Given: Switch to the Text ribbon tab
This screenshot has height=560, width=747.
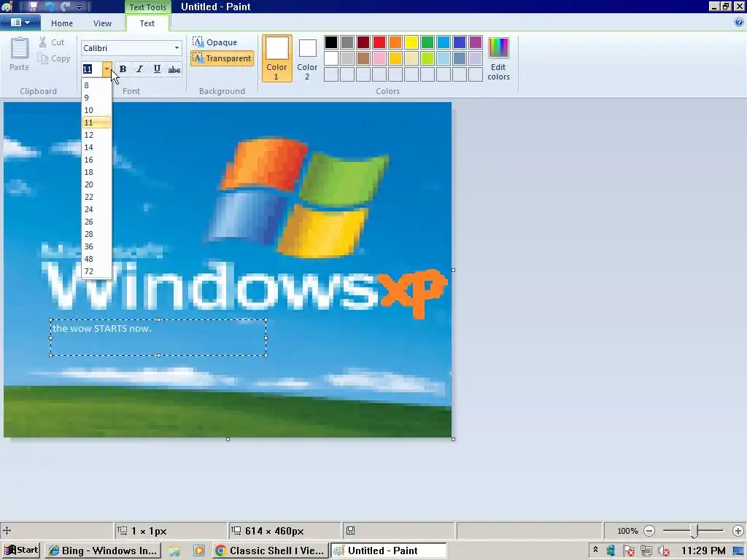Looking at the screenshot, I should (x=147, y=23).
